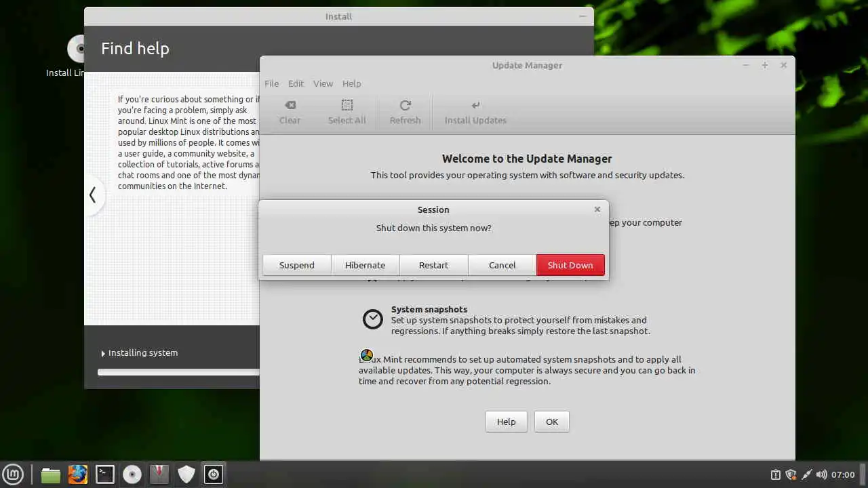Click the clipboard tray icon
This screenshot has height=488, width=868.
[x=776, y=474]
